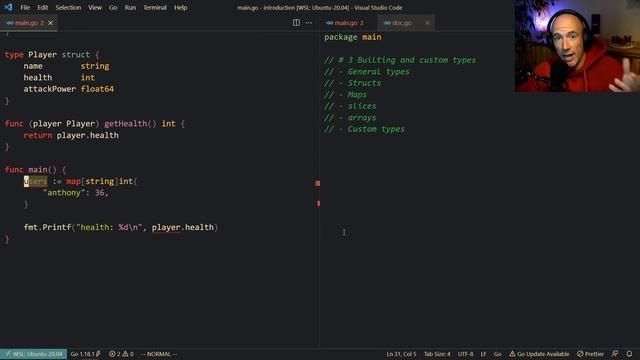The height and width of the screenshot is (360, 640).
Task: Click comment '- General types'
Action: click(367, 72)
